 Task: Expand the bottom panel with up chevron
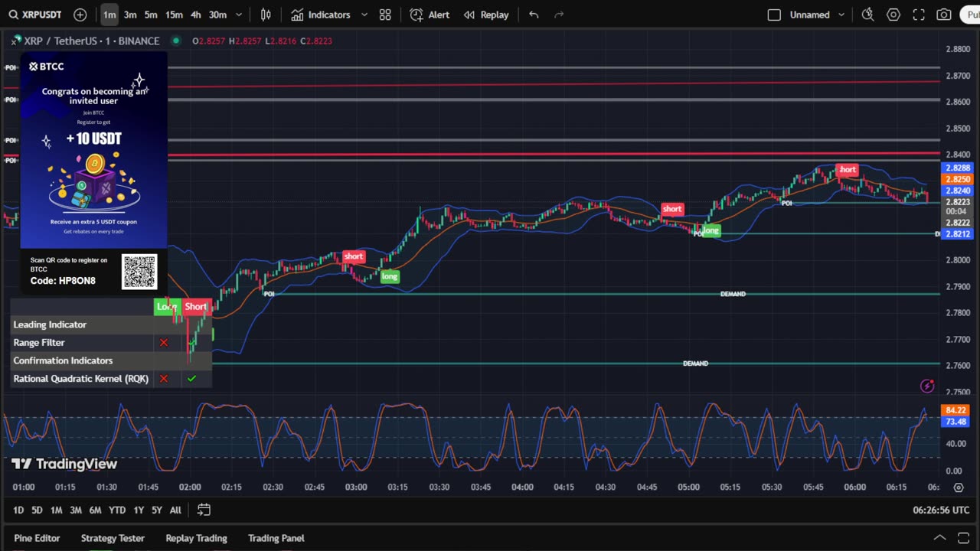939,538
